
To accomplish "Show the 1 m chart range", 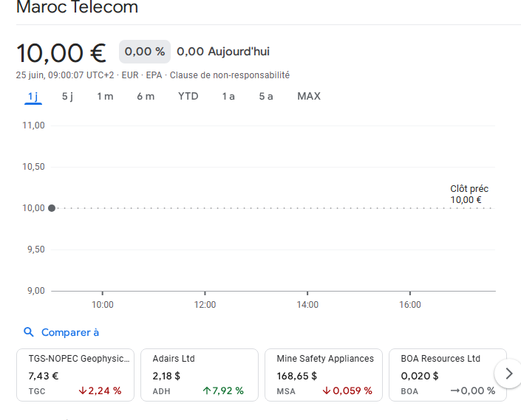I will pyautogui.click(x=105, y=97).
